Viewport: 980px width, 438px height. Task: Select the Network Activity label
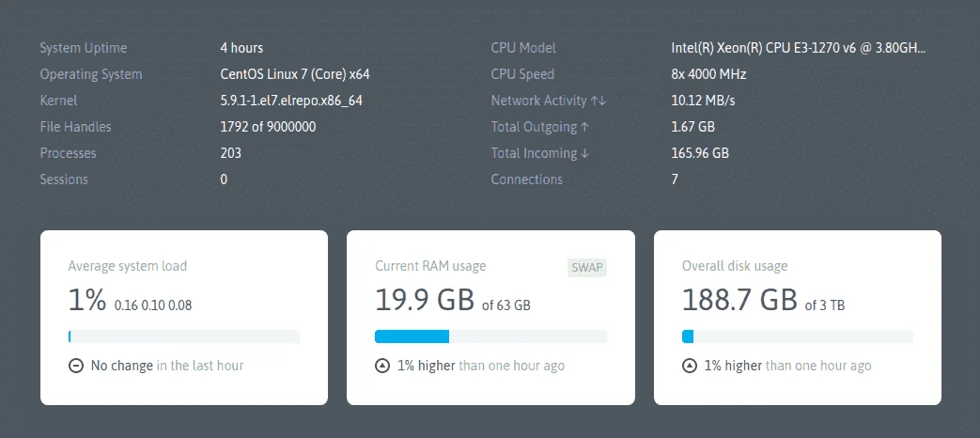[x=549, y=101]
